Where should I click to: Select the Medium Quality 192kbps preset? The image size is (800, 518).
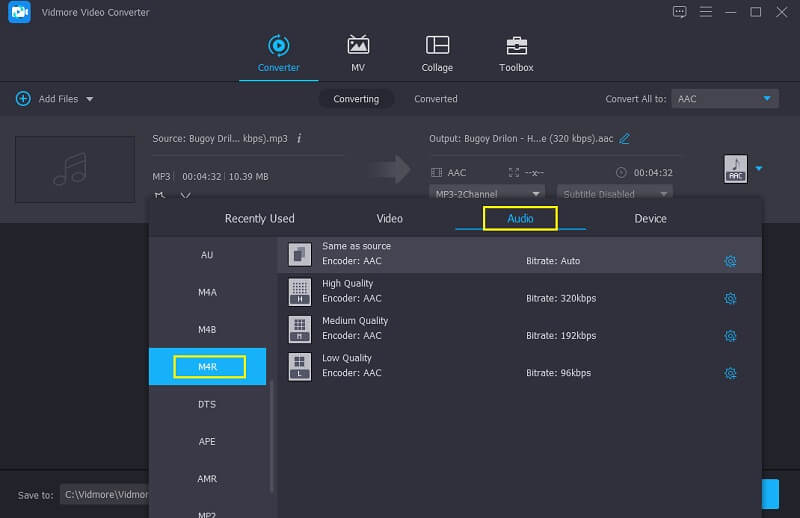point(500,329)
